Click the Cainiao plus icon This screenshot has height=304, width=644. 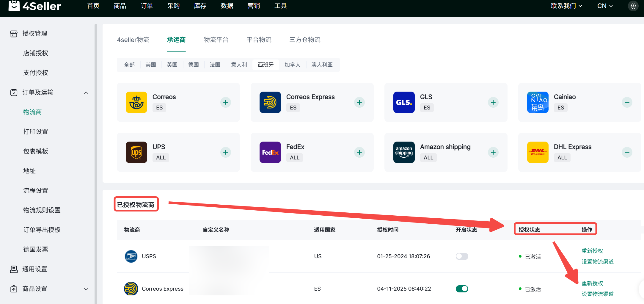[627, 102]
